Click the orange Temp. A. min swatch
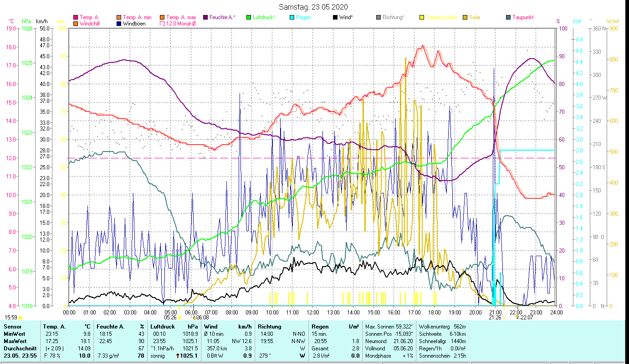Viewport: 629px width, 364px height. tap(119, 17)
